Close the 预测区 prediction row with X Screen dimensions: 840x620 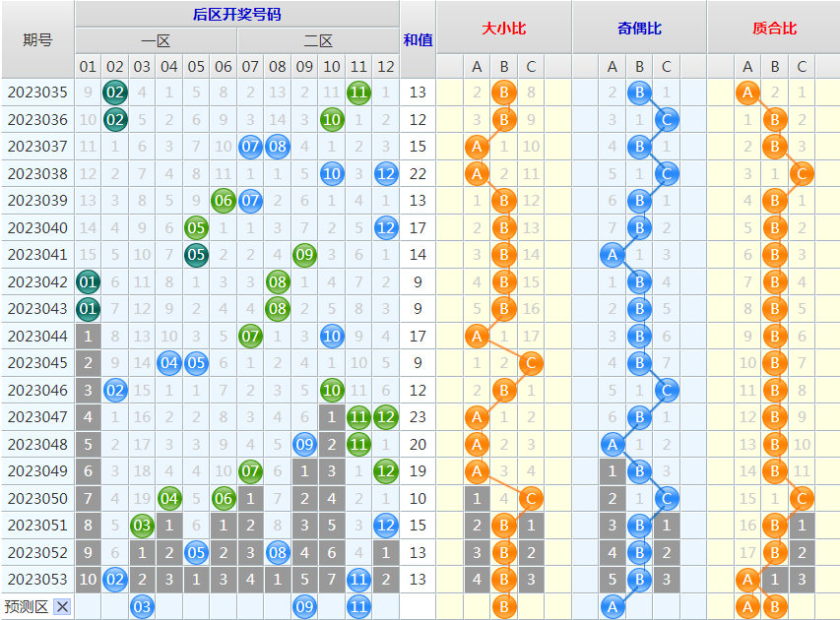[62, 606]
